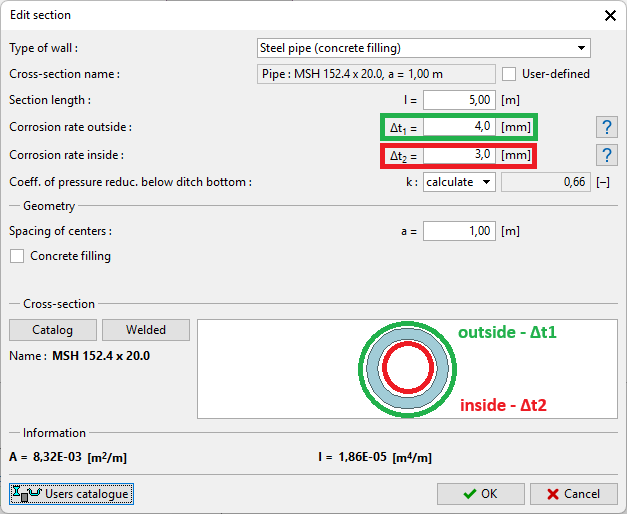Image resolution: width=627 pixels, height=514 pixels.
Task: Click help icon for corrosion rate inside
Action: pos(605,155)
